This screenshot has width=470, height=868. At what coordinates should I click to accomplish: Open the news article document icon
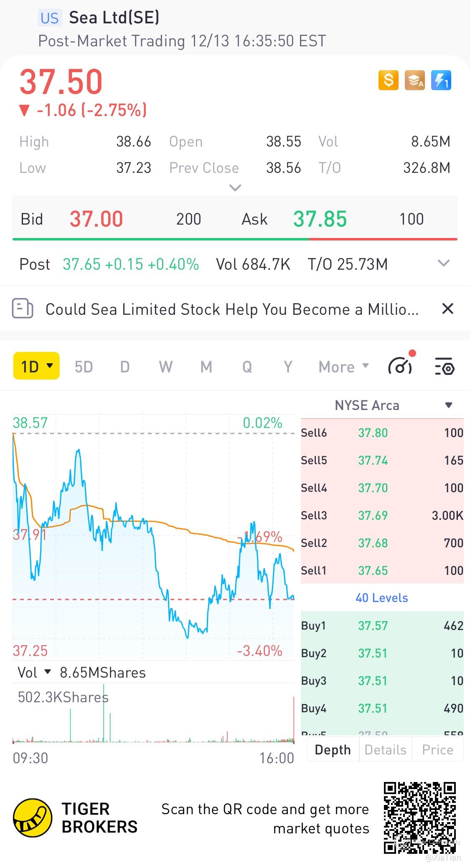click(x=23, y=309)
